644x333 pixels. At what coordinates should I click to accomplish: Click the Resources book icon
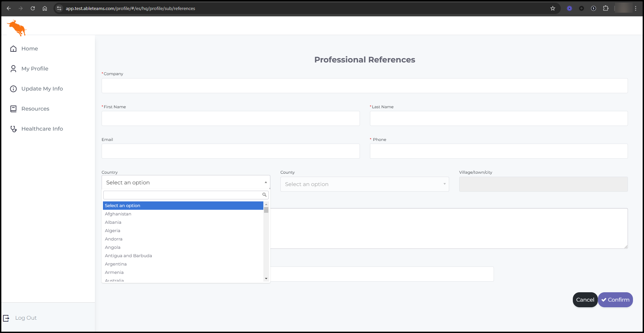tap(13, 109)
